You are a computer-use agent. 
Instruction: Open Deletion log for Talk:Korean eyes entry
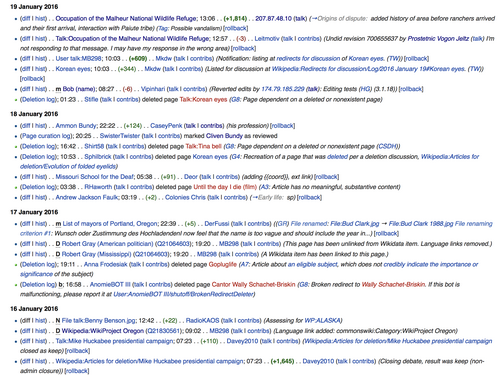pos(39,99)
